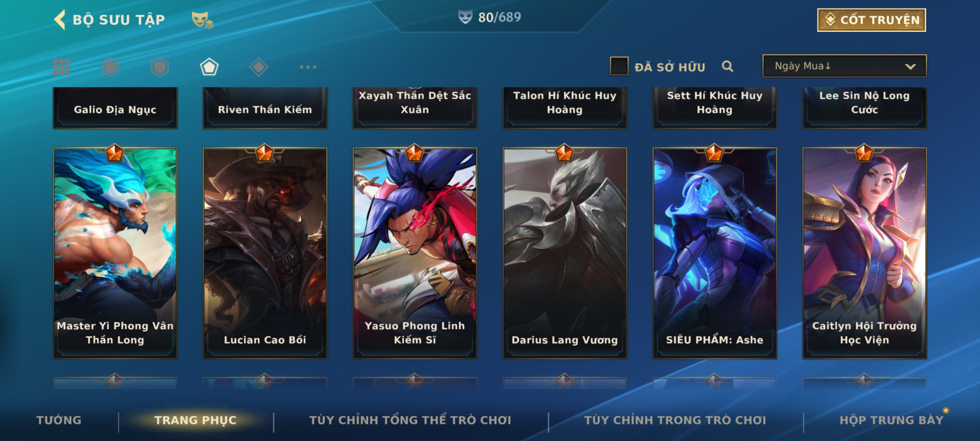Open Master Yi Phong Vân Thần Long skin

tap(115, 253)
